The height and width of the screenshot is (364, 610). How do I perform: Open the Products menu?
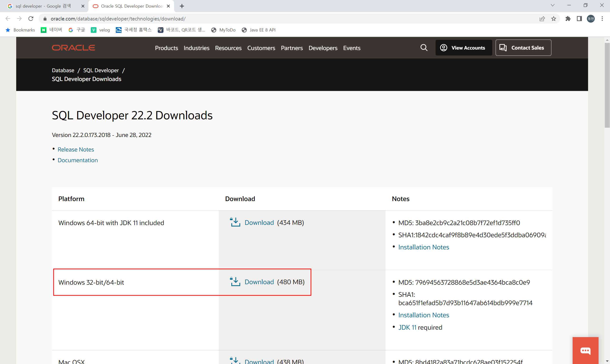point(166,48)
